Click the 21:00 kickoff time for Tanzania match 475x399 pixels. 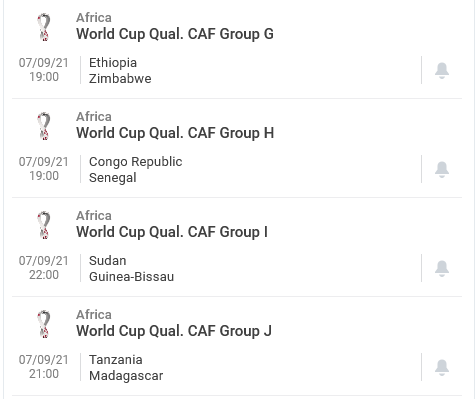[x=44, y=374]
